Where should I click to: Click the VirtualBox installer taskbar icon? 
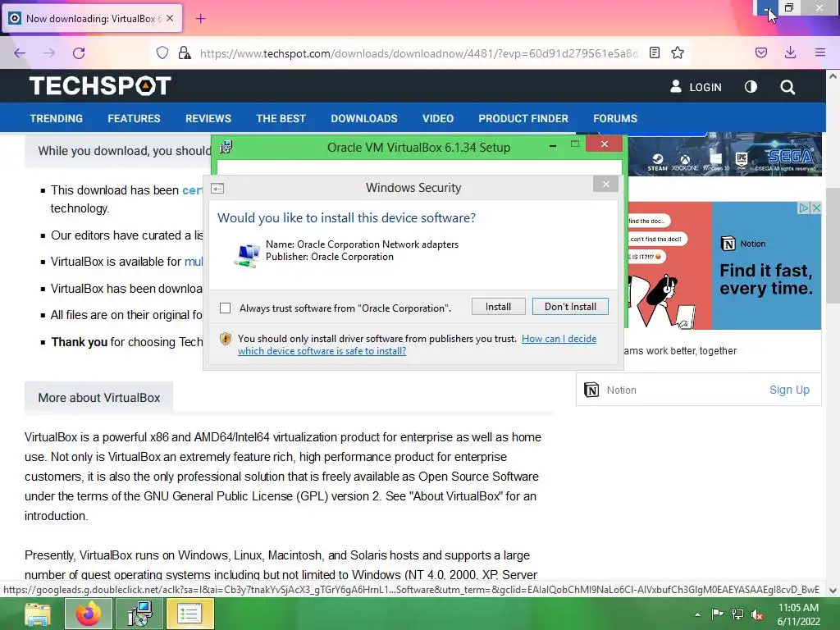tap(139, 614)
